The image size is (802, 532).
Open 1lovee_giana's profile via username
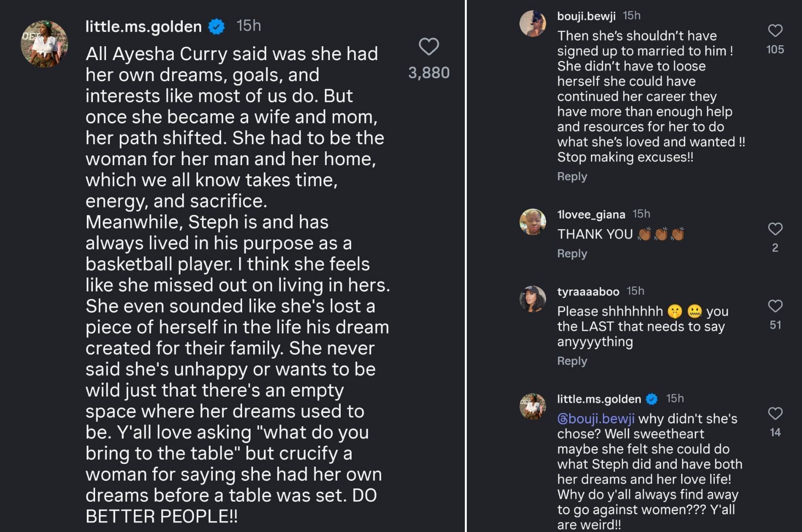tap(591, 214)
